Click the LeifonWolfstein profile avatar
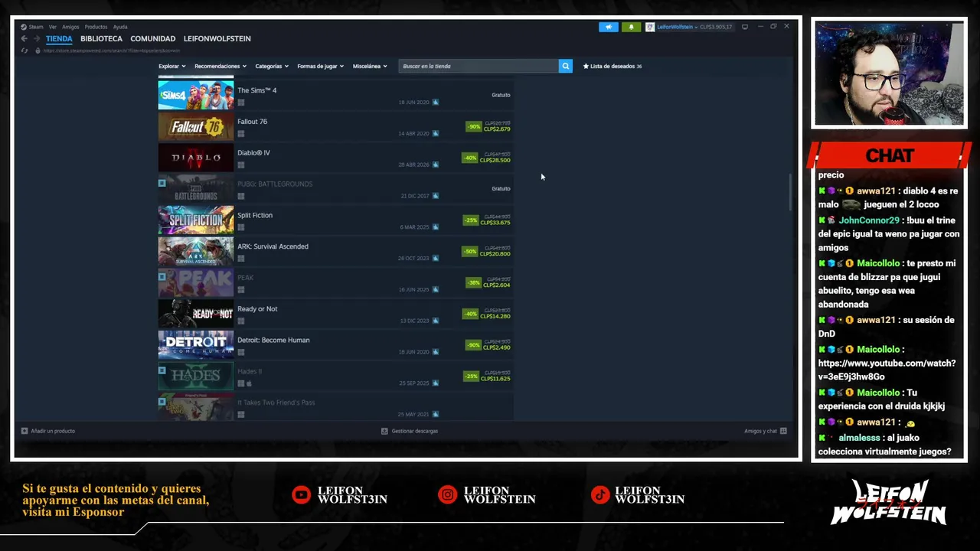 650,27
